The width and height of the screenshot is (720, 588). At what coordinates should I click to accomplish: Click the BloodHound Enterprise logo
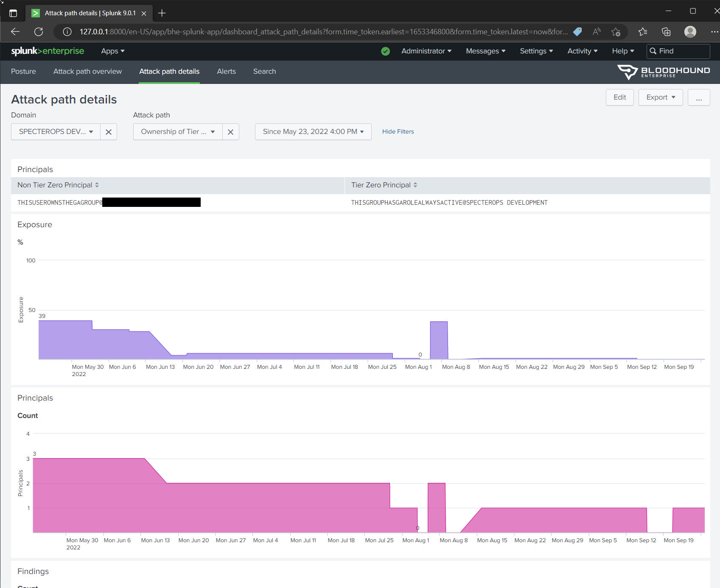663,72
